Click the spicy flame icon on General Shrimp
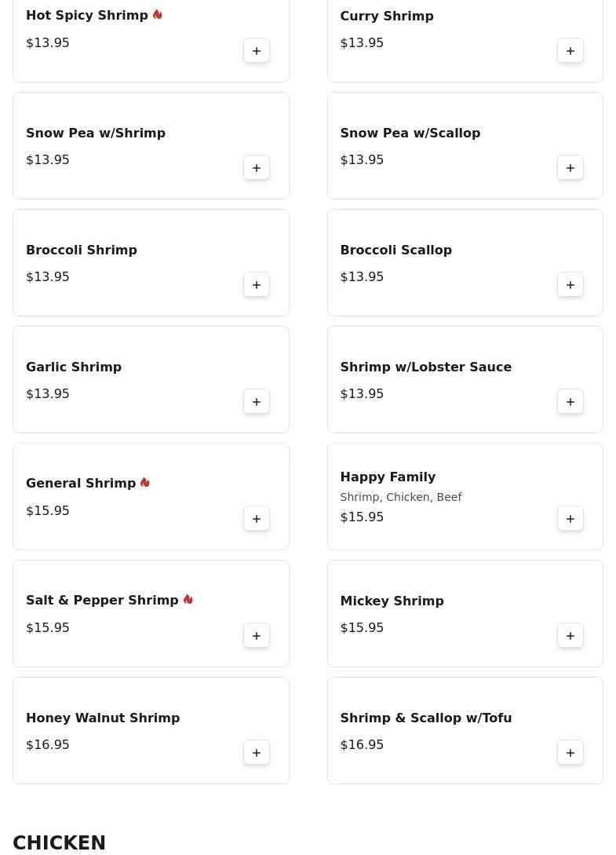Image resolution: width=616 pixels, height=855 pixels. pos(145,483)
